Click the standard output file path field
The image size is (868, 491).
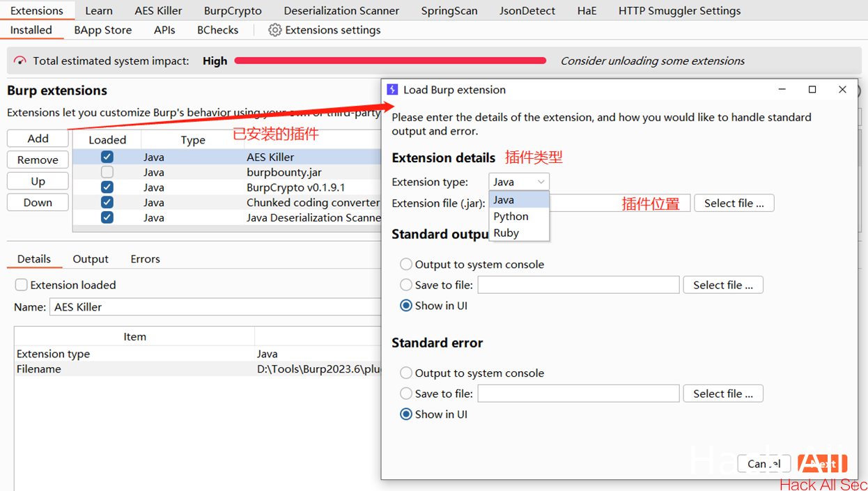[578, 285]
